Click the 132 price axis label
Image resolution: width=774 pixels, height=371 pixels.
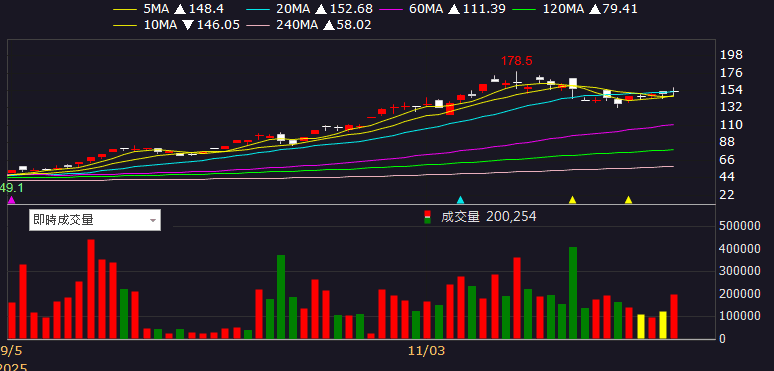click(732, 107)
